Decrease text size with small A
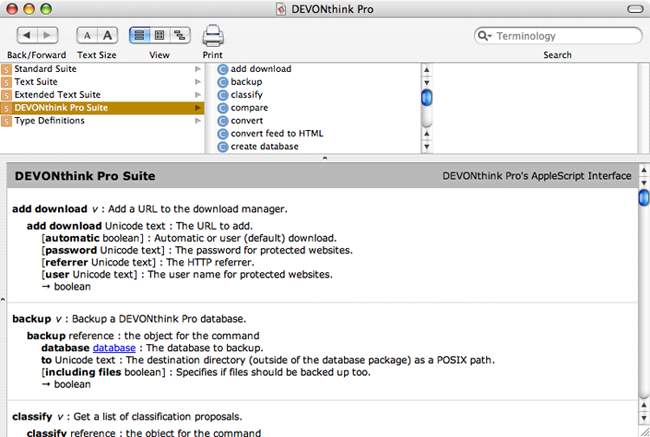The image size is (650, 437). coord(87,35)
